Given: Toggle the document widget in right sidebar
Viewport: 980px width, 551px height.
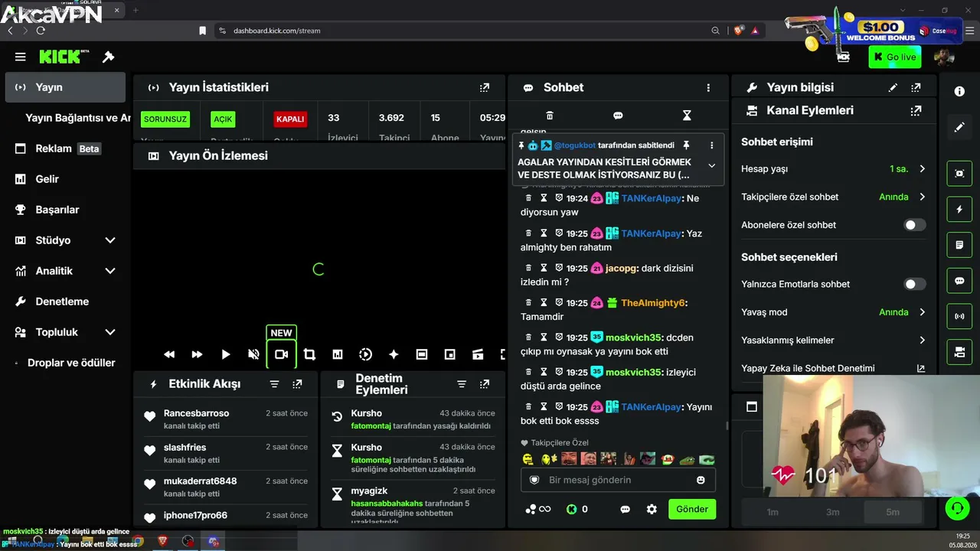Looking at the screenshot, I should click(959, 245).
